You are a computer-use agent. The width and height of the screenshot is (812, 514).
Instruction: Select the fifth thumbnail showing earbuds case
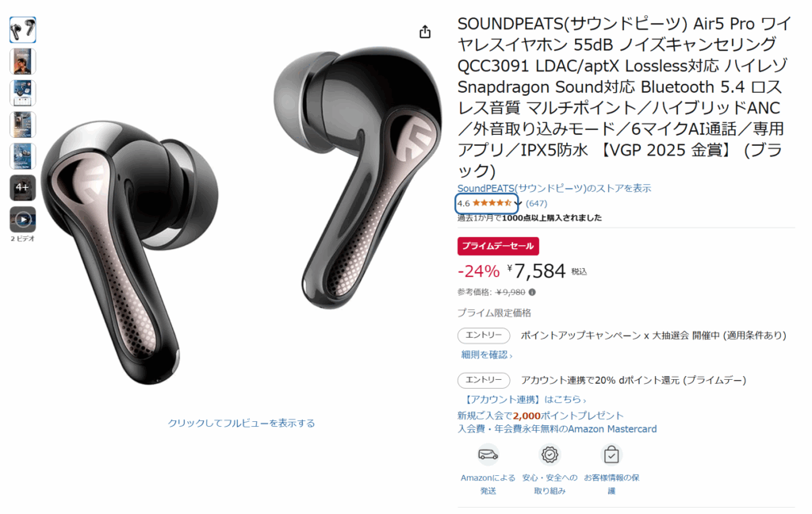(x=23, y=156)
